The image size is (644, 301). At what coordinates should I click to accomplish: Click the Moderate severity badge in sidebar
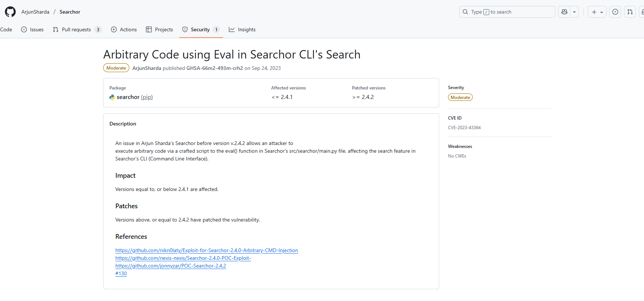point(460,97)
